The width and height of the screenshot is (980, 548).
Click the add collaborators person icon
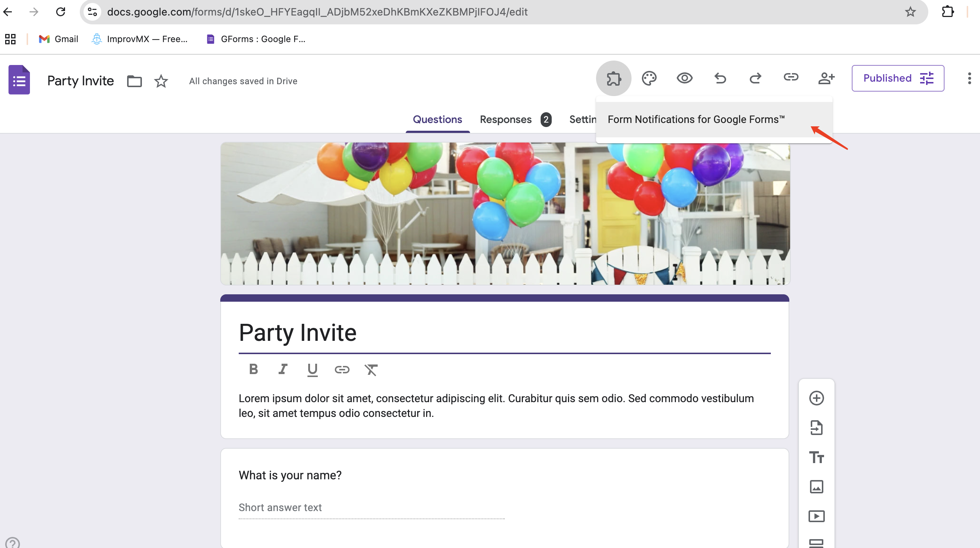(826, 78)
